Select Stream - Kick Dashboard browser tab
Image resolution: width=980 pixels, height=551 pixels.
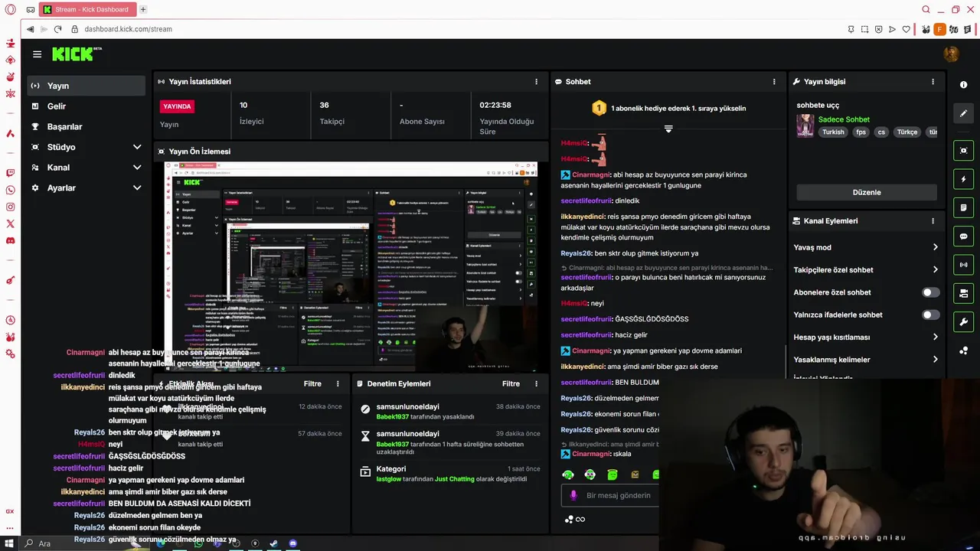[87, 9]
